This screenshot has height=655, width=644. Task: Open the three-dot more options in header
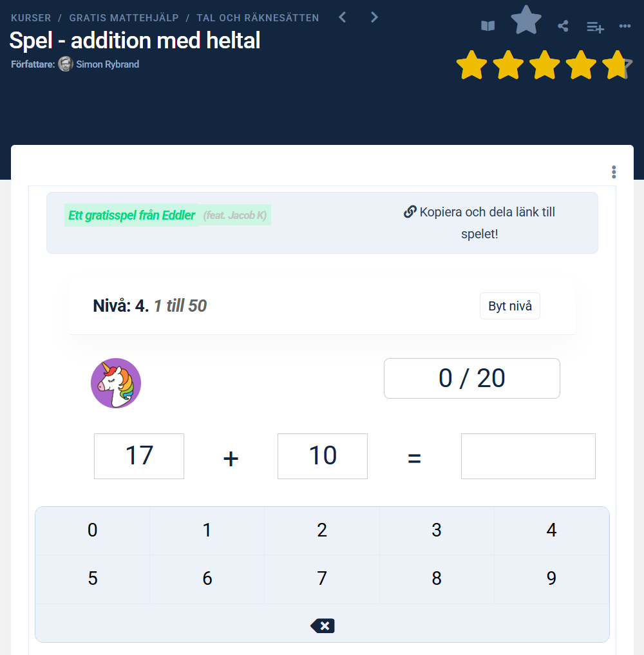pos(625,26)
